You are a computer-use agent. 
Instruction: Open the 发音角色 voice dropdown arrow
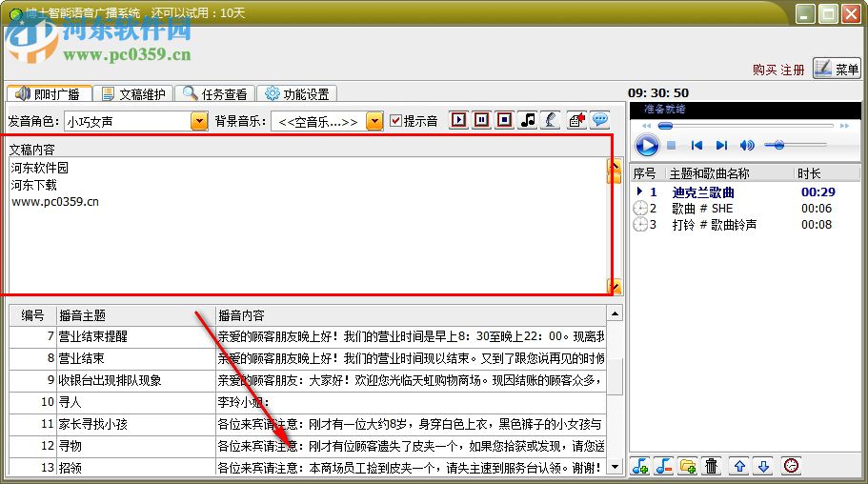pos(199,121)
